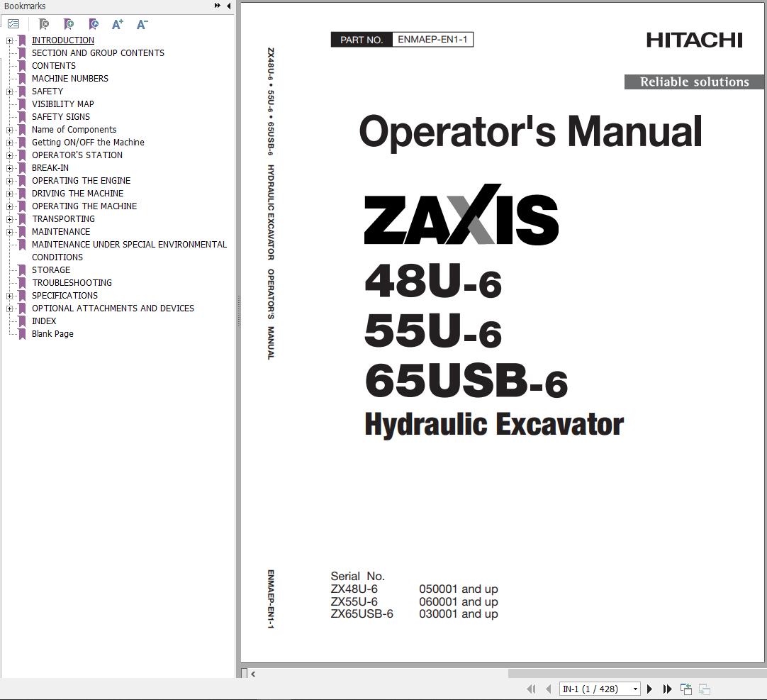
Task: Click the add new bookmark icon
Action: 69,24
